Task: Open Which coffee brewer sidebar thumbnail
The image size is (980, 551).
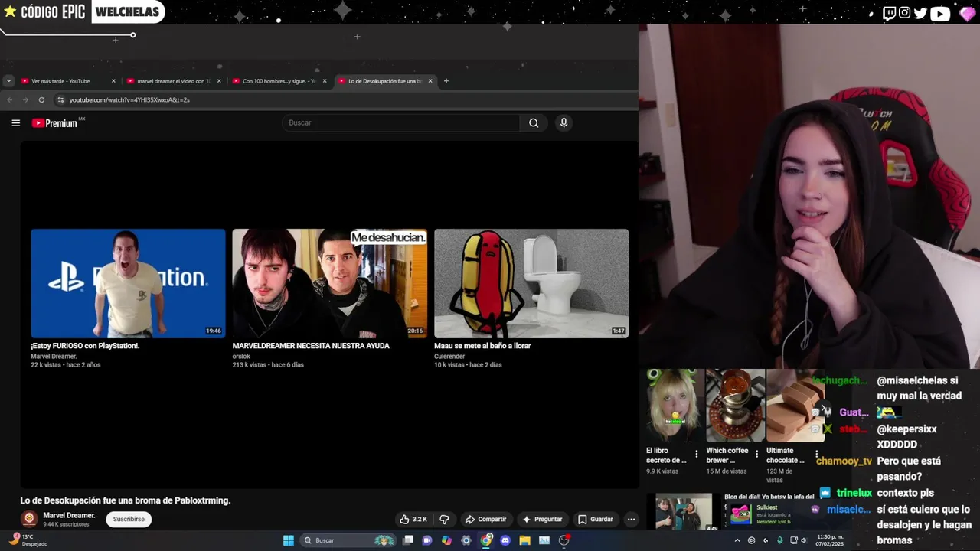Action: click(735, 406)
